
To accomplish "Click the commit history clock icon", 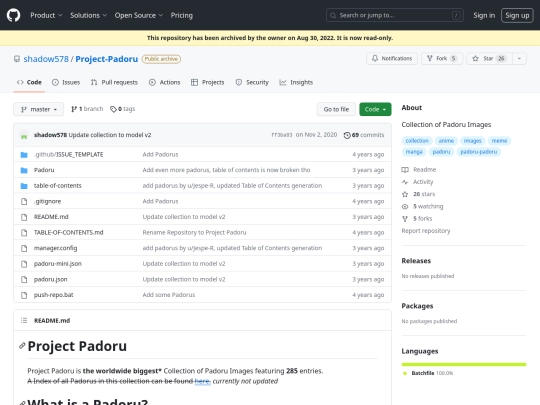I will (x=347, y=135).
